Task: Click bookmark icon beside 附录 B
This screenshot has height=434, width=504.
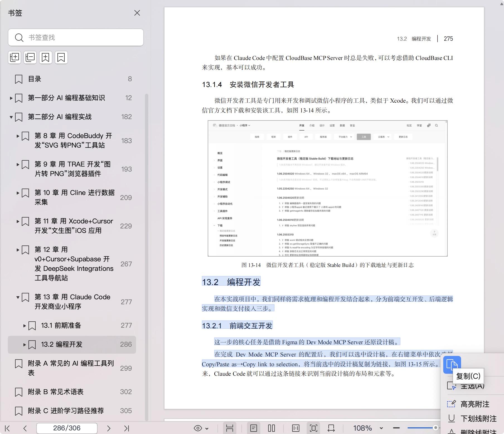Action: pos(19,392)
